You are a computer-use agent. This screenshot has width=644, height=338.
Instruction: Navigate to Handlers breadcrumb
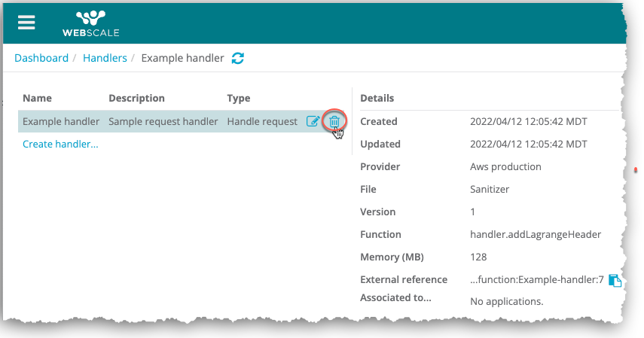(105, 58)
